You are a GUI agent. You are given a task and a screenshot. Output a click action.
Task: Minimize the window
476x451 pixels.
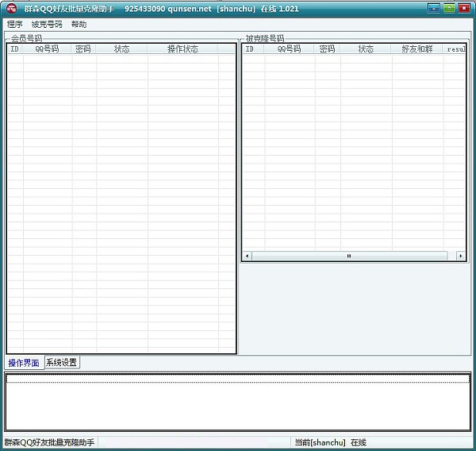(433, 8)
